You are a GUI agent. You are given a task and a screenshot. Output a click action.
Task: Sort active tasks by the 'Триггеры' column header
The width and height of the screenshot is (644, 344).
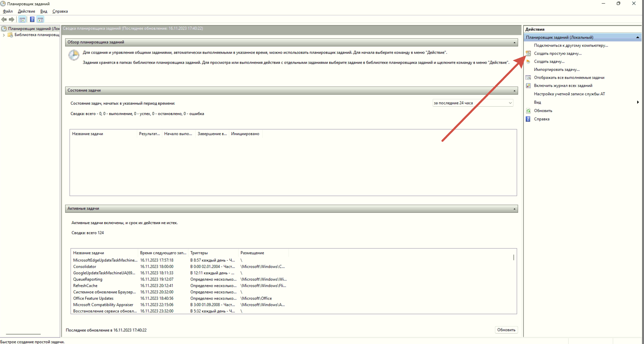point(213,253)
